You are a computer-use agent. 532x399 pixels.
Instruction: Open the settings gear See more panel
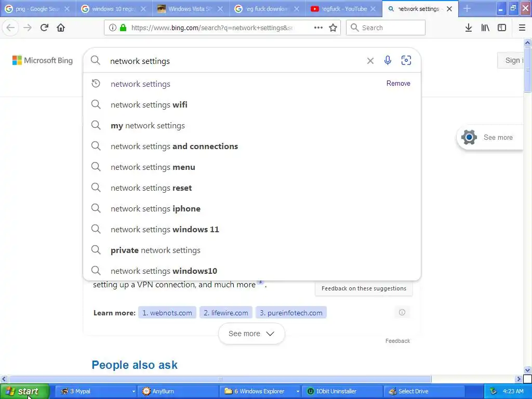[490, 137]
